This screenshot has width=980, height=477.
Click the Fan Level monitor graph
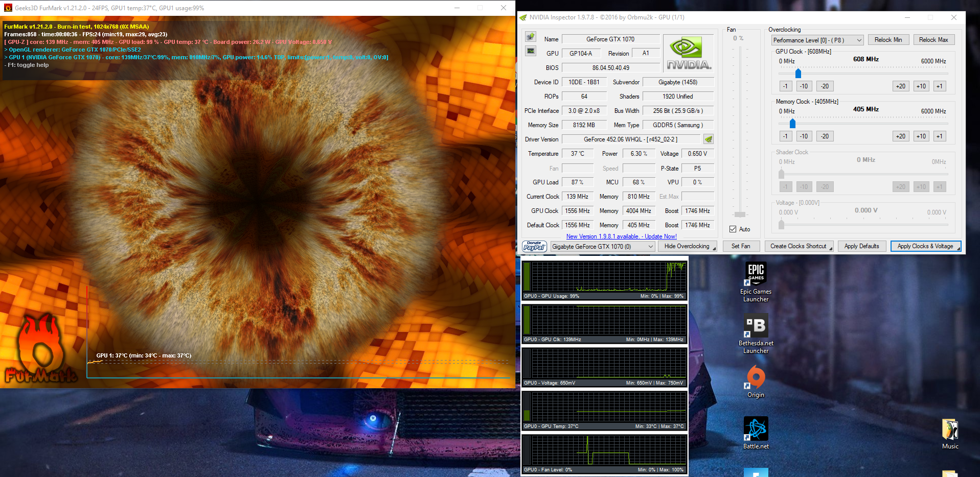[x=604, y=454]
